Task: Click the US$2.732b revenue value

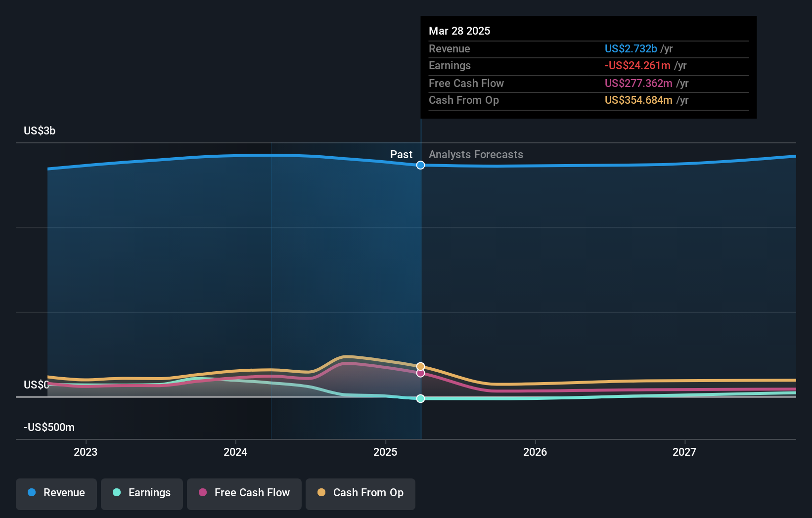Action: point(631,48)
